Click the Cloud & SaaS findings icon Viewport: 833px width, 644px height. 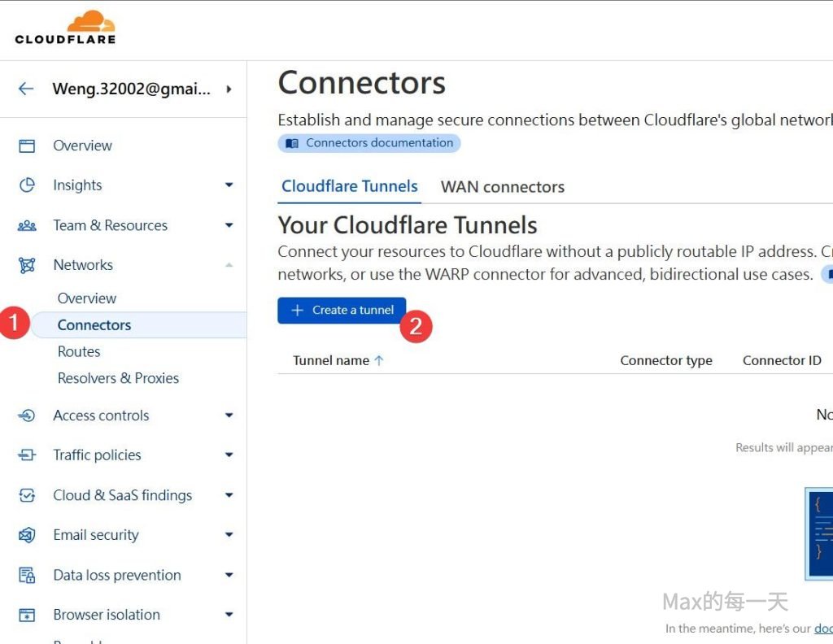click(x=27, y=495)
